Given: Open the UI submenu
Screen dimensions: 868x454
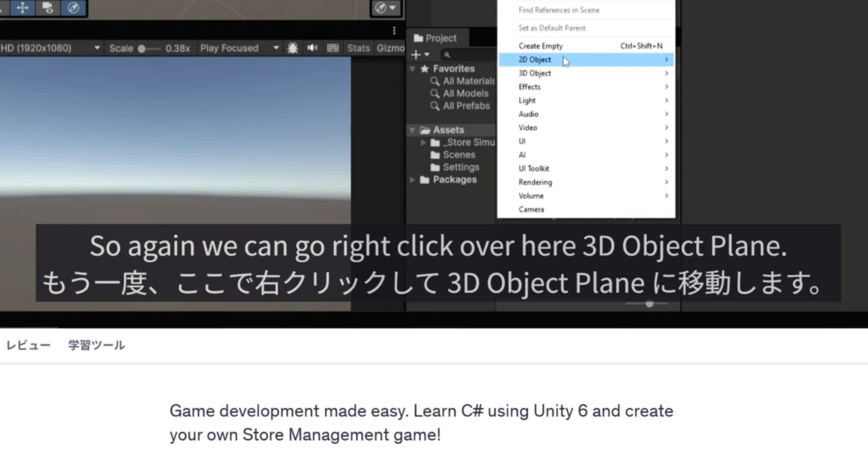Looking at the screenshot, I should click(586, 141).
